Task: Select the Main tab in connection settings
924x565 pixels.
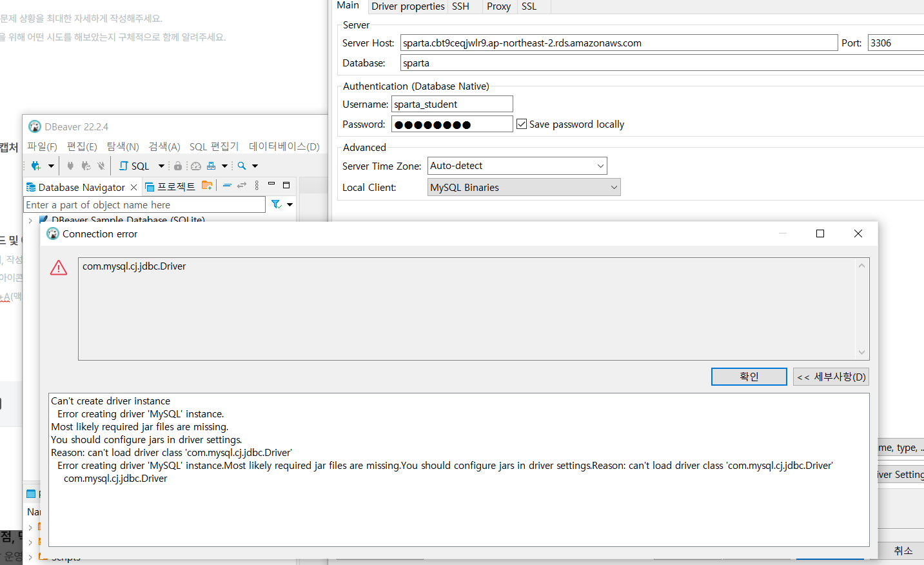Action: (x=348, y=5)
